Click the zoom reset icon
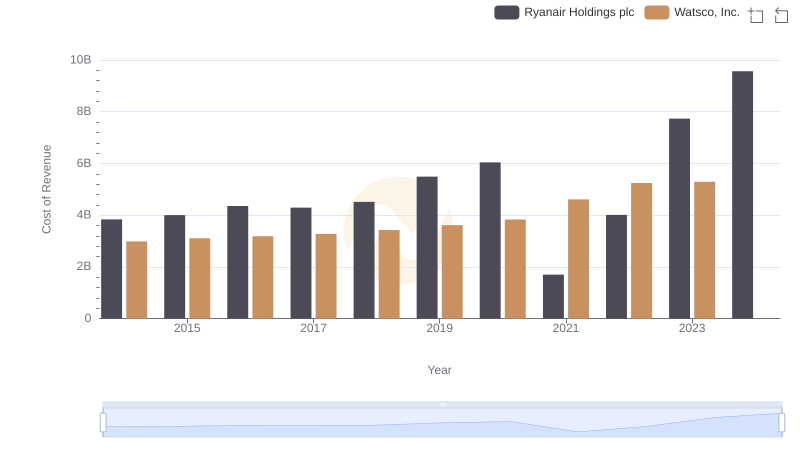 781,15
